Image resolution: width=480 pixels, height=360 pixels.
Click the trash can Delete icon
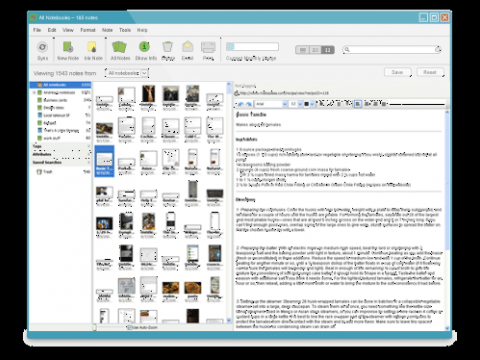[167, 47]
